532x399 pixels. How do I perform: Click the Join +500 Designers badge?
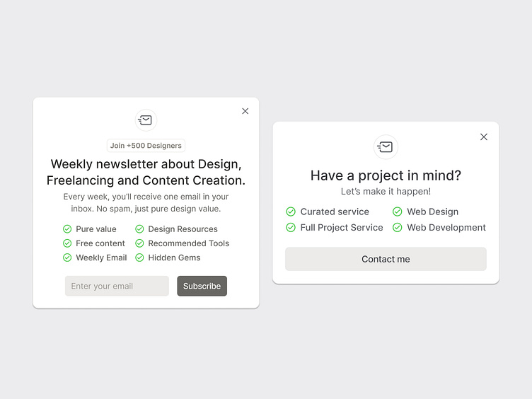146,146
